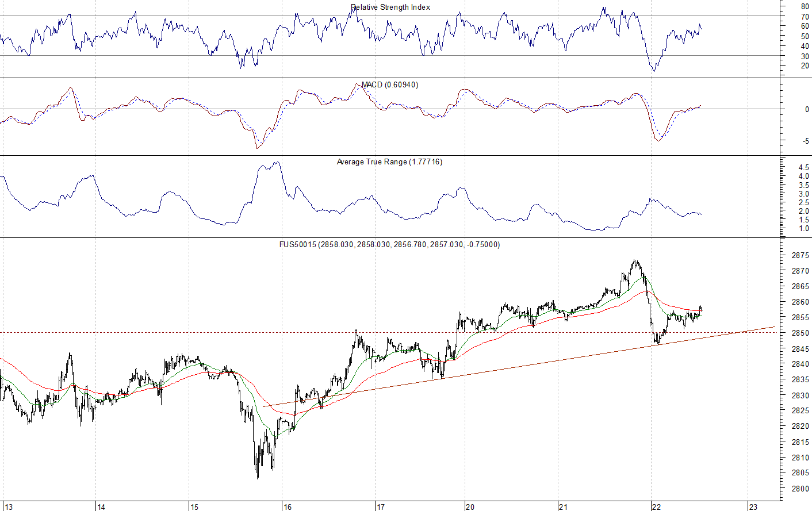Click the 2805 price axis label
The image size is (812, 511).
800,473
